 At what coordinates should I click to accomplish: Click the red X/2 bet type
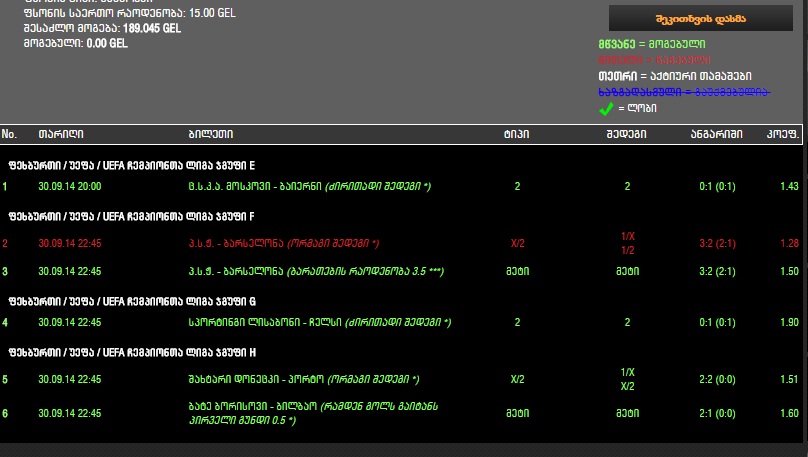(517, 243)
